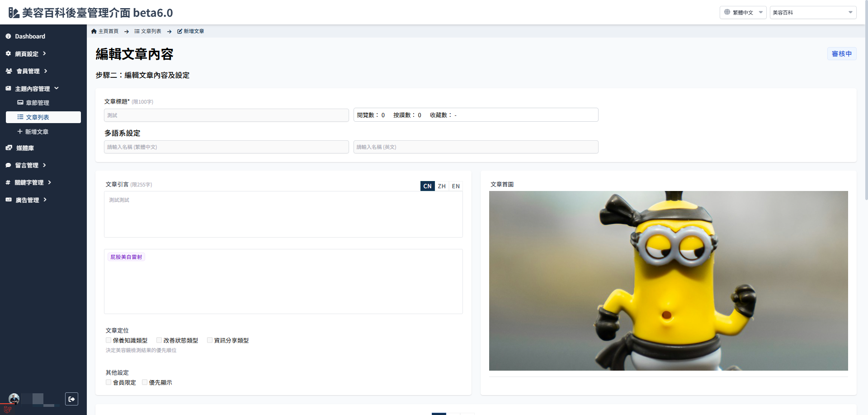Click the Dashboard icon in the sidebar

8,36
